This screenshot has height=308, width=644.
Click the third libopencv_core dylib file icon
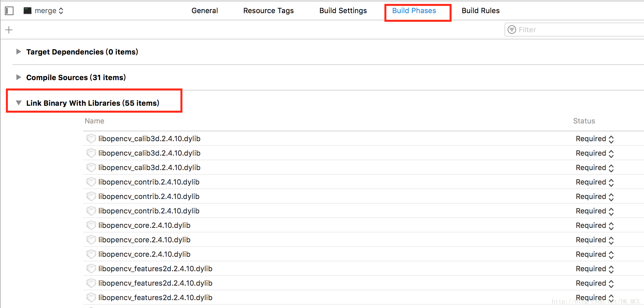(x=91, y=254)
